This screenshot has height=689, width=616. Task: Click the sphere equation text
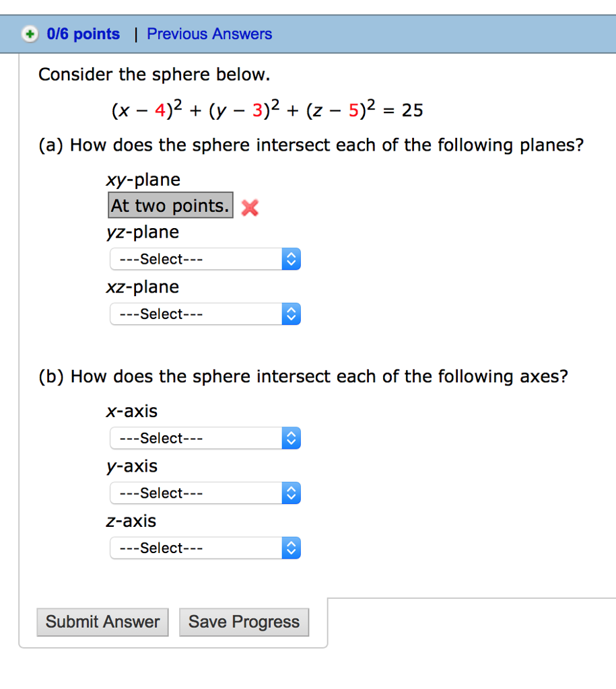tap(266, 109)
